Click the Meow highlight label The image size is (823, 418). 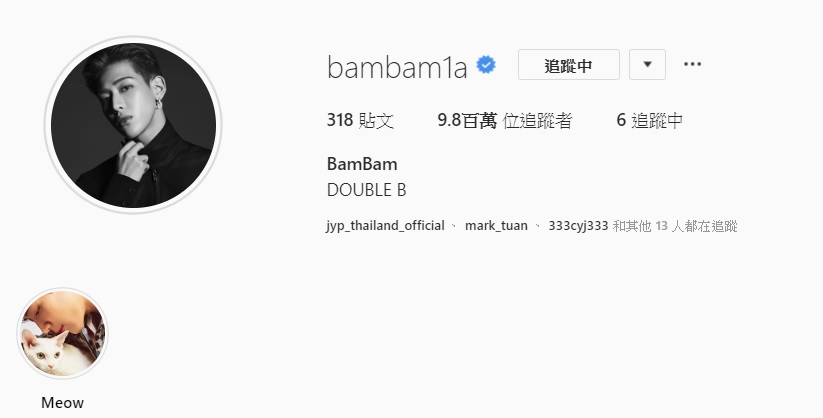[62, 403]
